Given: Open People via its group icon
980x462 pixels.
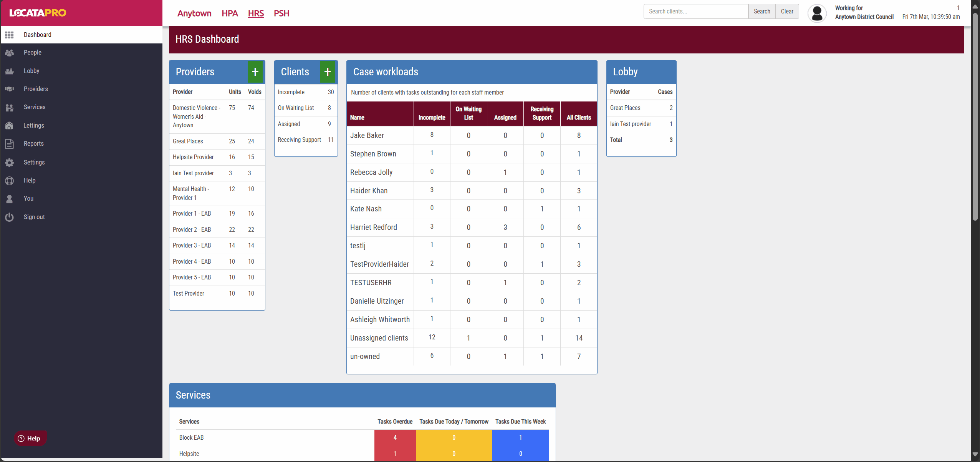Looking at the screenshot, I should click(9, 53).
